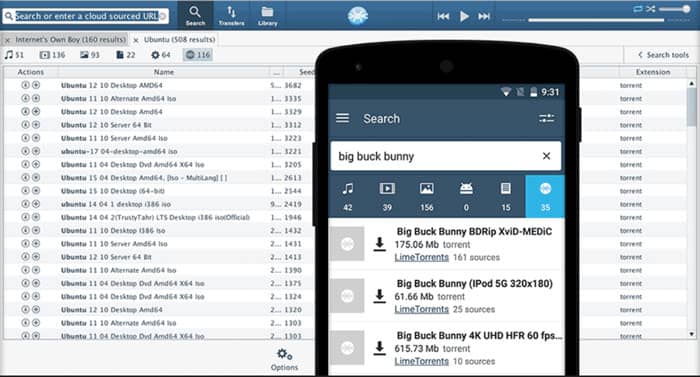Click the cloud search URL field
Viewport: 700px width, 377px height.
point(87,16)
